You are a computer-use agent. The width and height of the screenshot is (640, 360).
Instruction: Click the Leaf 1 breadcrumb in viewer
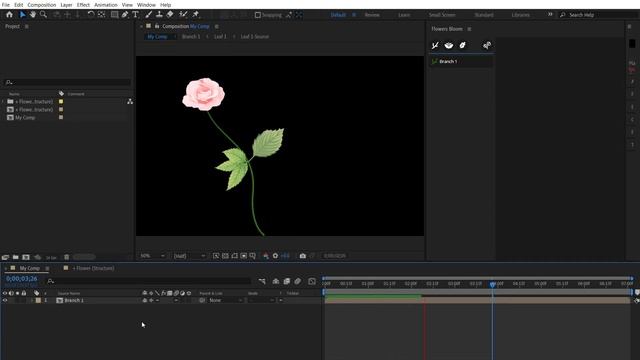[220, 37]
